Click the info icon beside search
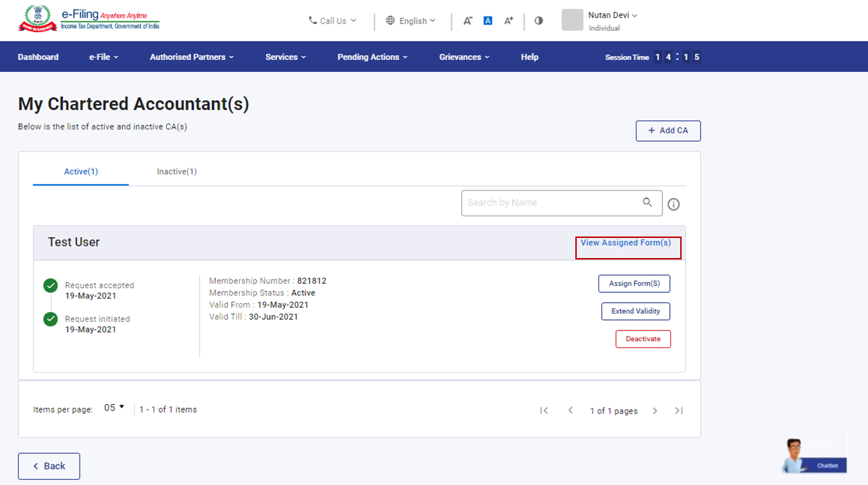Image resolution: width=868 pixels, height=485 pixels. coord(674,204)
